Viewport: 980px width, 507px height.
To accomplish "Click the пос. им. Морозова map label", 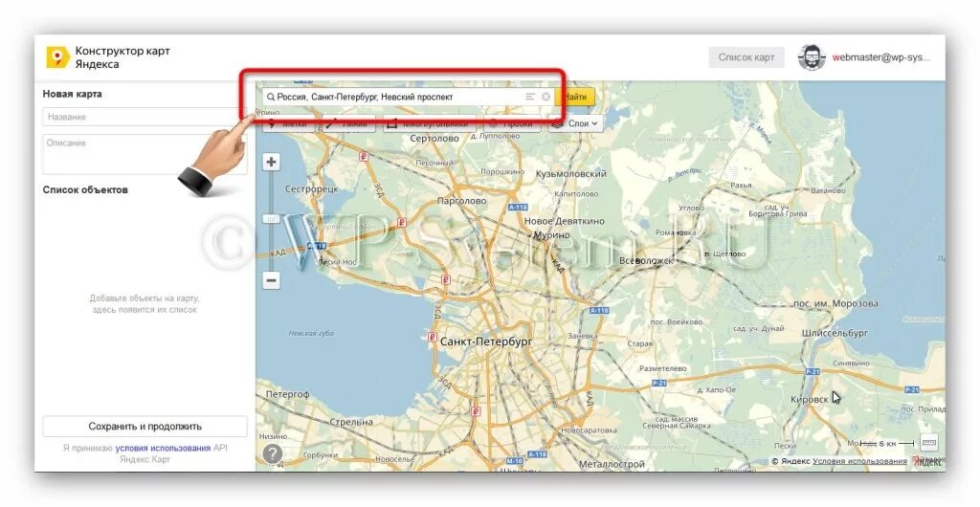I will click(x=835, y=303).
